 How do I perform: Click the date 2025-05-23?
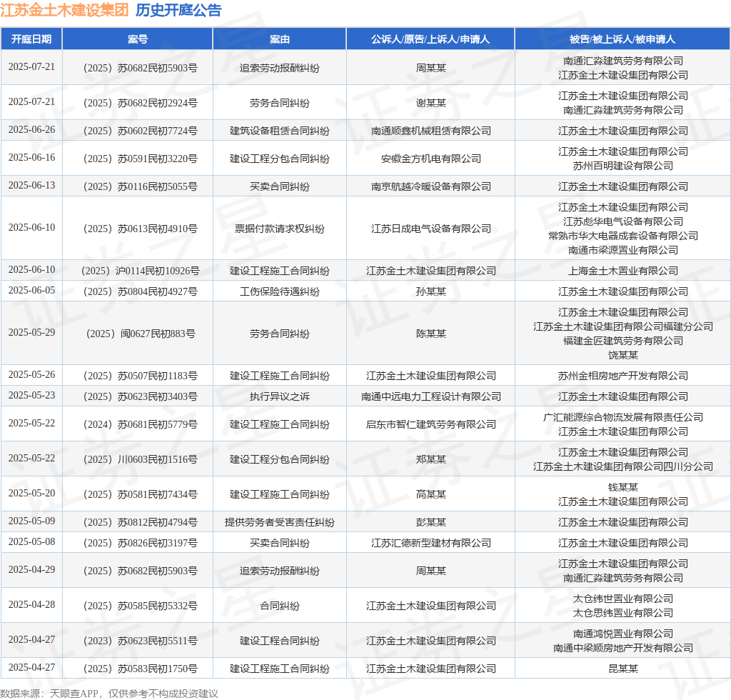(31, 396)
